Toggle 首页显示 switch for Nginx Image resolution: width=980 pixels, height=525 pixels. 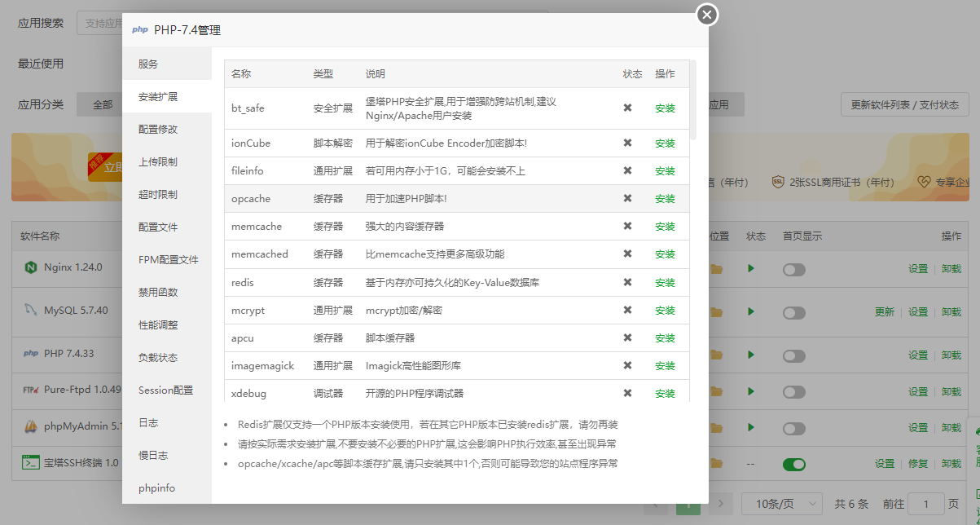tap(793, 269)
